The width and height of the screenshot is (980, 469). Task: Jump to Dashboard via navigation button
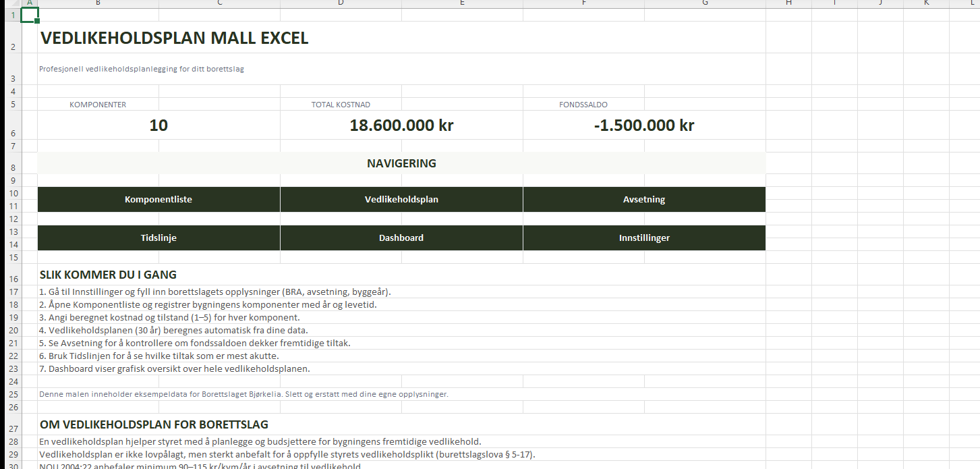(401, 238)
